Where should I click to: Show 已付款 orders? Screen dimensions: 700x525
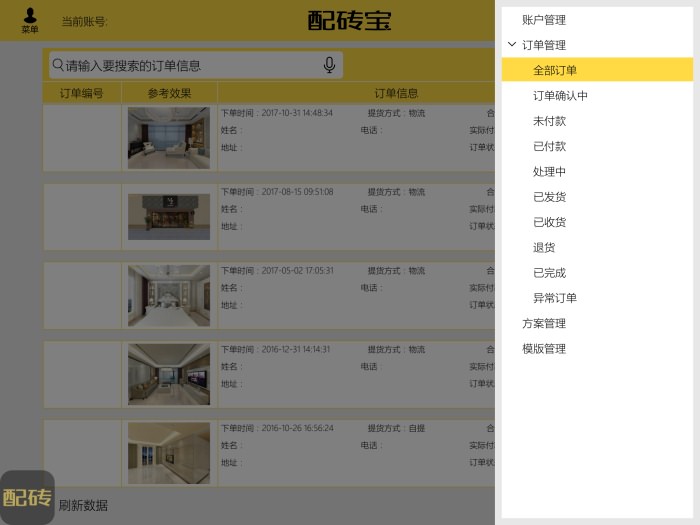[x=550, y=146]
